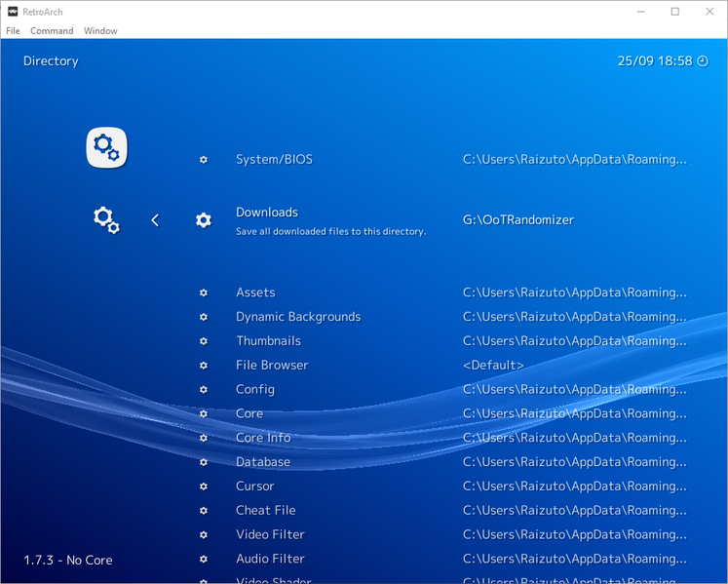
Task: Click the gear icon beside System/BIOS
Action: coord(204,160)
